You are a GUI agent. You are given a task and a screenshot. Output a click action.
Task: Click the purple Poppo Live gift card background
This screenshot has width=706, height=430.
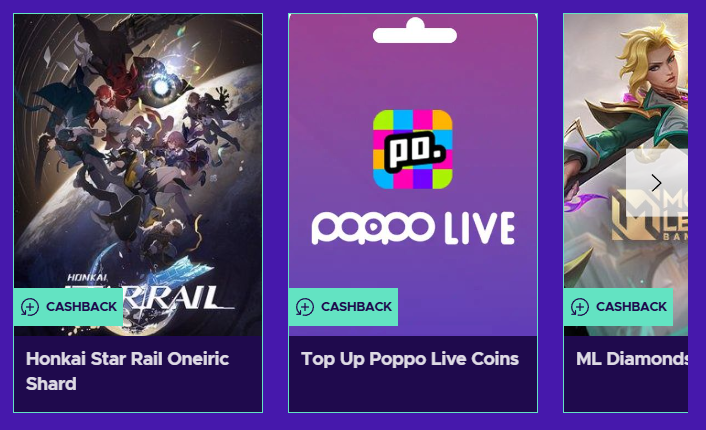(413, 175)
